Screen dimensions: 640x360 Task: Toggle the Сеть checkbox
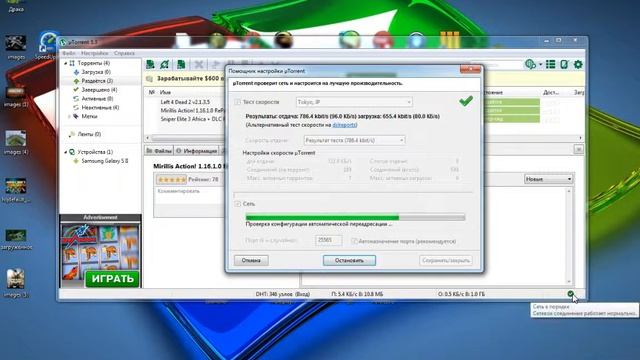pos(238,204)
